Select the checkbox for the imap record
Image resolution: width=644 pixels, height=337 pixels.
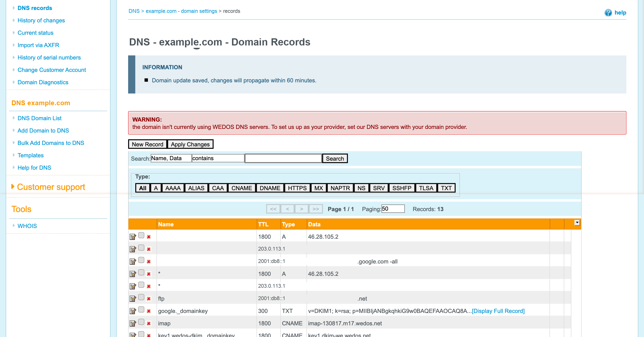tap(141, 322)
